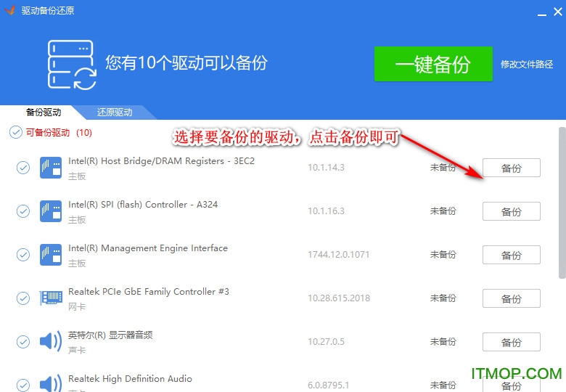Viewport: 566px width, 392px height.
Task: Click version number 1744.12.0.1071
Action: coord(339,255)
